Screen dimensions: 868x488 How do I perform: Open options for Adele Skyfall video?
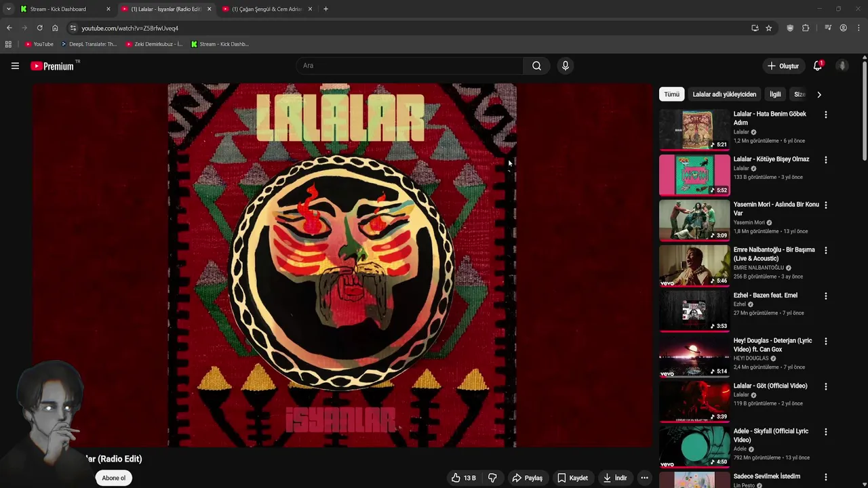pos(825,431)
